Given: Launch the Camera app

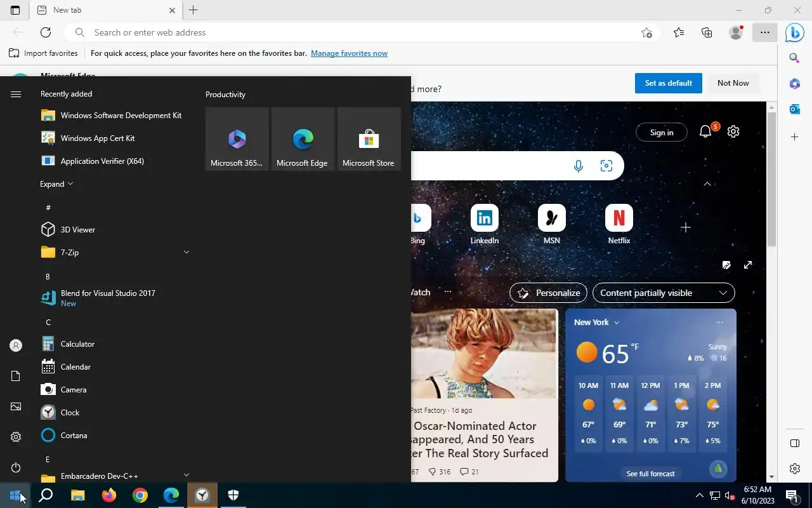Looking at the screenshot, I should (115, 390).
